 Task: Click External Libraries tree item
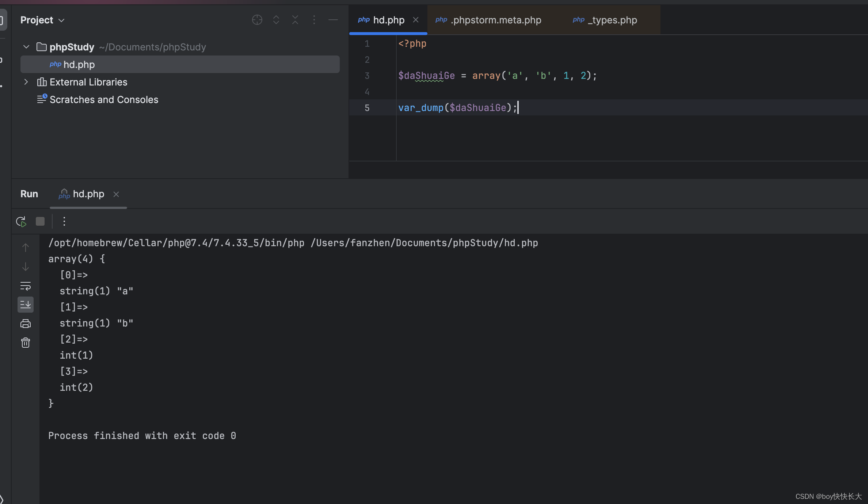coord(88,82)
